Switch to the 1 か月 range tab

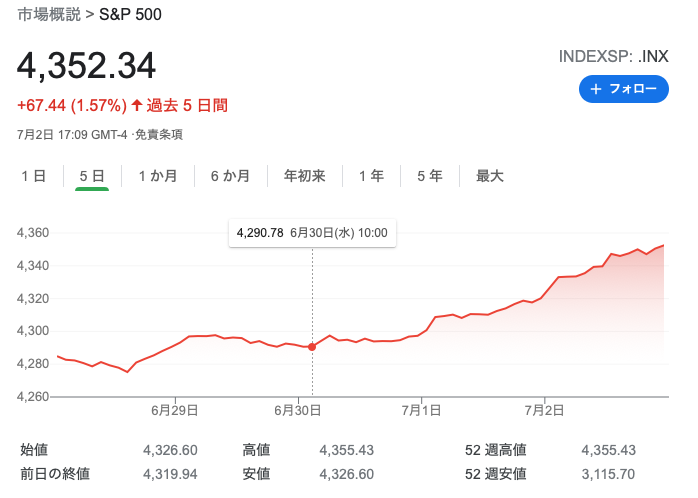158,176
